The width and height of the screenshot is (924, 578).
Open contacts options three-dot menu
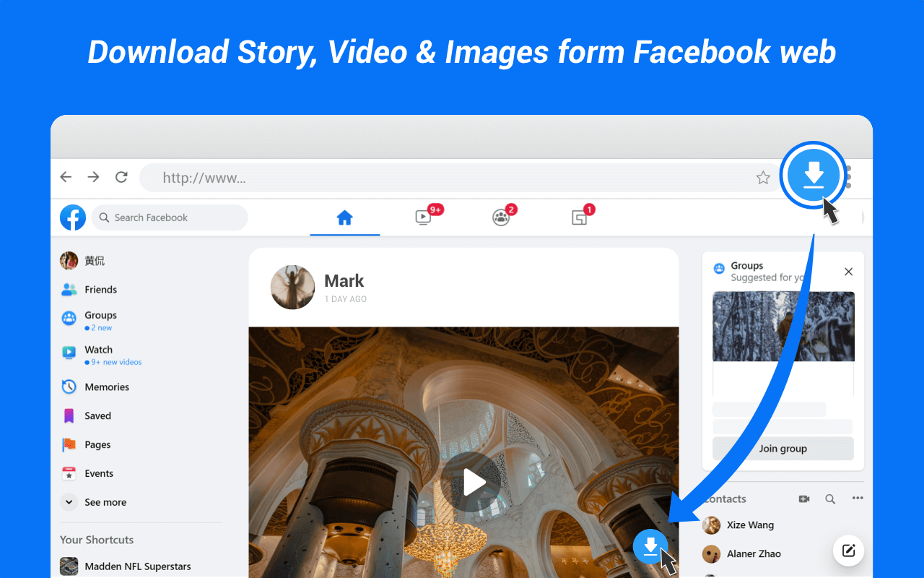coord(858,499)
